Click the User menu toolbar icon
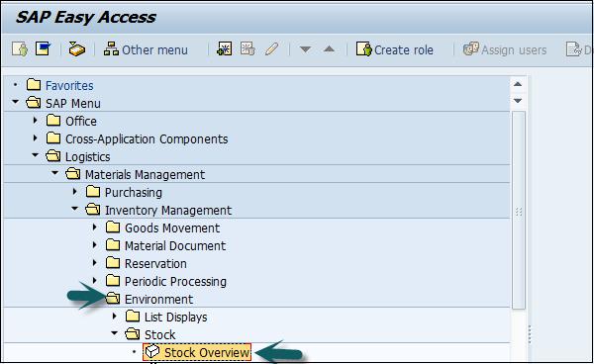The image size is (594, 364). [x=20, y=49]
